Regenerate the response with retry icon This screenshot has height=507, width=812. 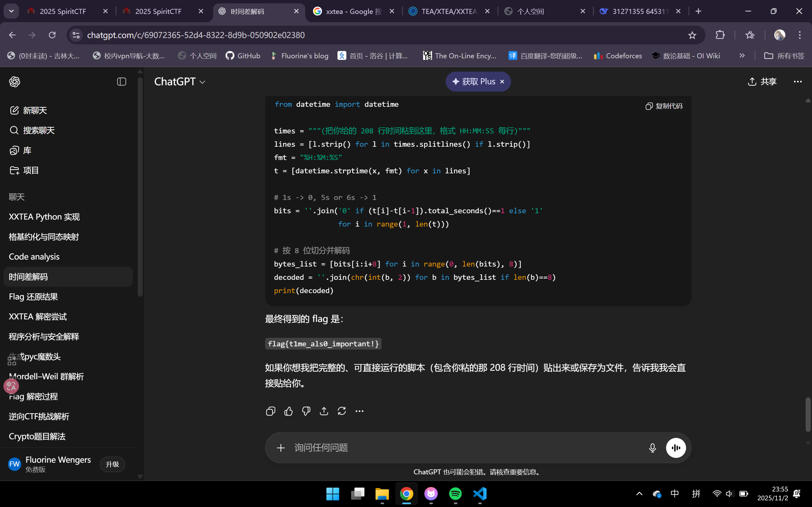[x=342, y=411]
